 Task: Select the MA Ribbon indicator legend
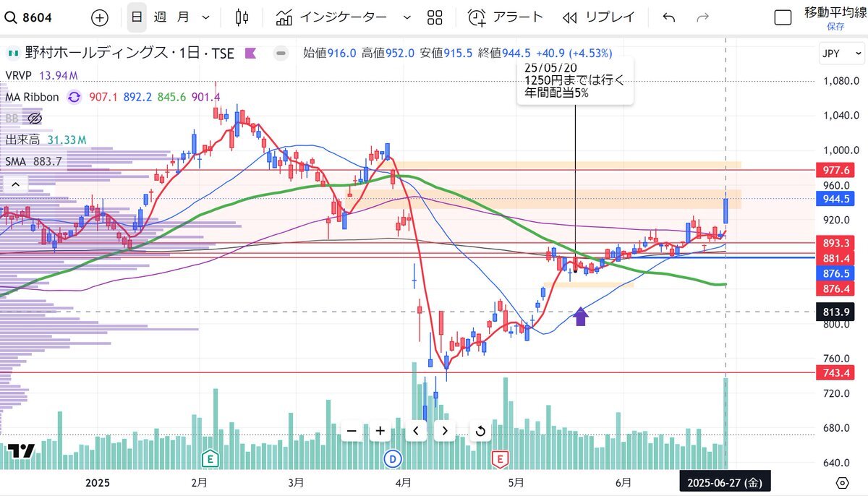[33, 97]
